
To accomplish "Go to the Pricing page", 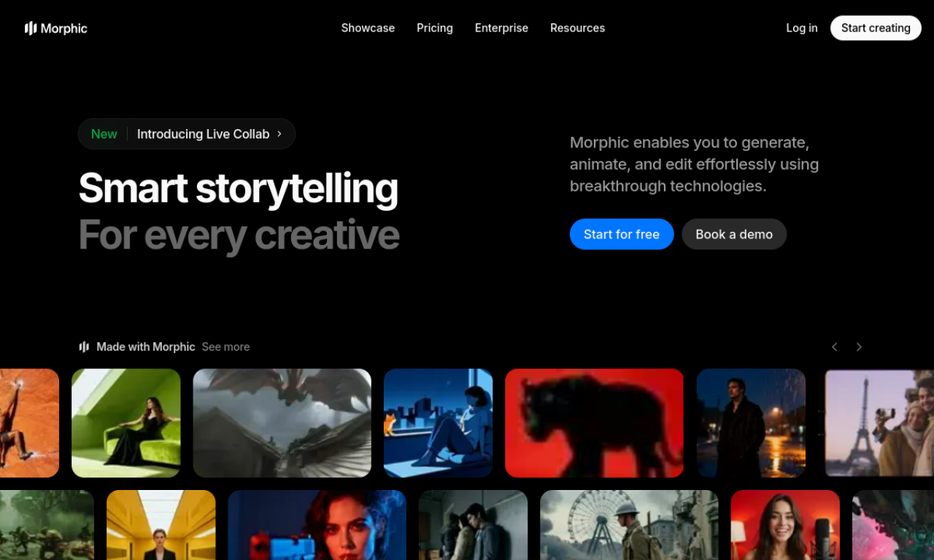I will (x=434, y=28).
